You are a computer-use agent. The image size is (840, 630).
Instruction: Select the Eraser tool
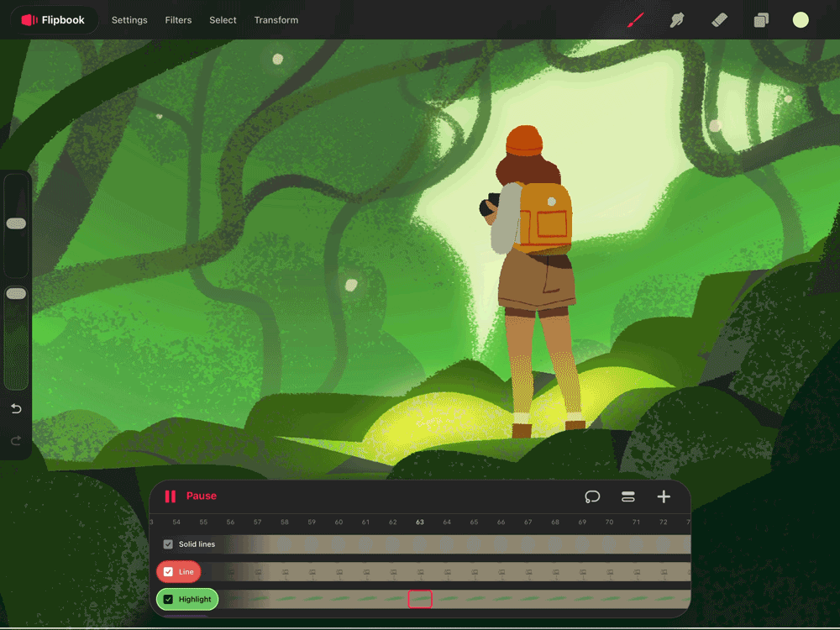(x=719, y=20)
